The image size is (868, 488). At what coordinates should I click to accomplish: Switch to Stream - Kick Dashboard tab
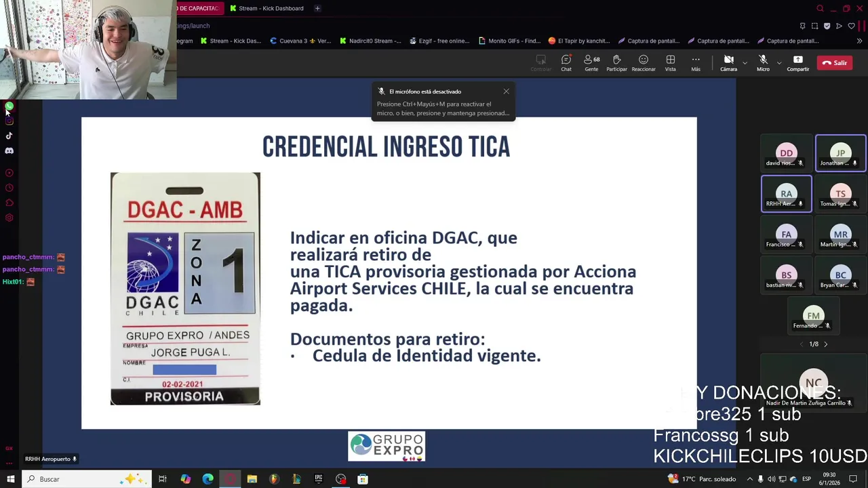(267, 8)
